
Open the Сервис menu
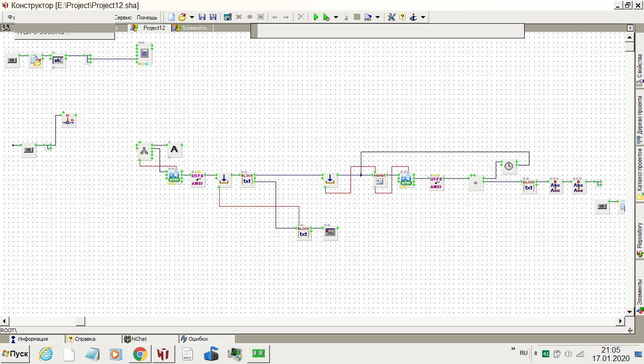point(123,18)
